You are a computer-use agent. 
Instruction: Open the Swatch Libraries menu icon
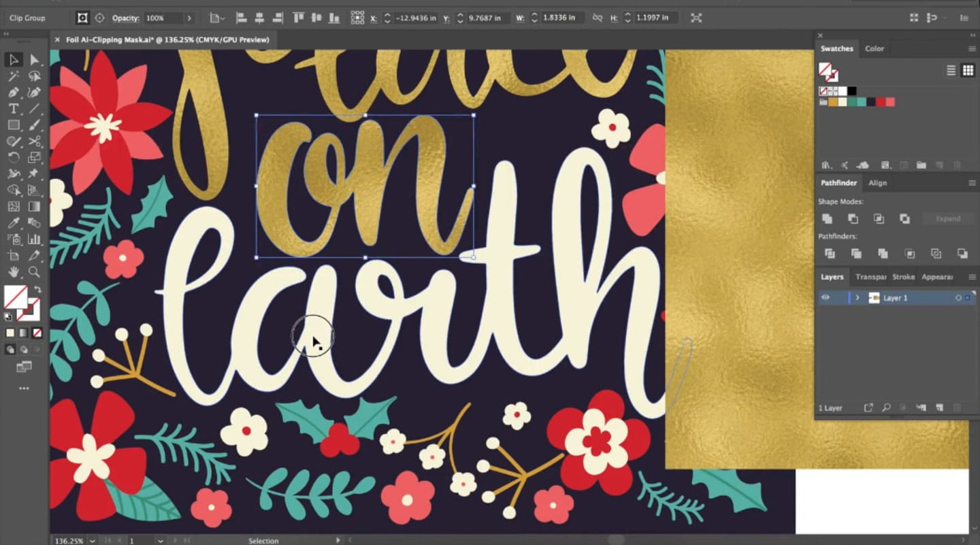point(827,165)
